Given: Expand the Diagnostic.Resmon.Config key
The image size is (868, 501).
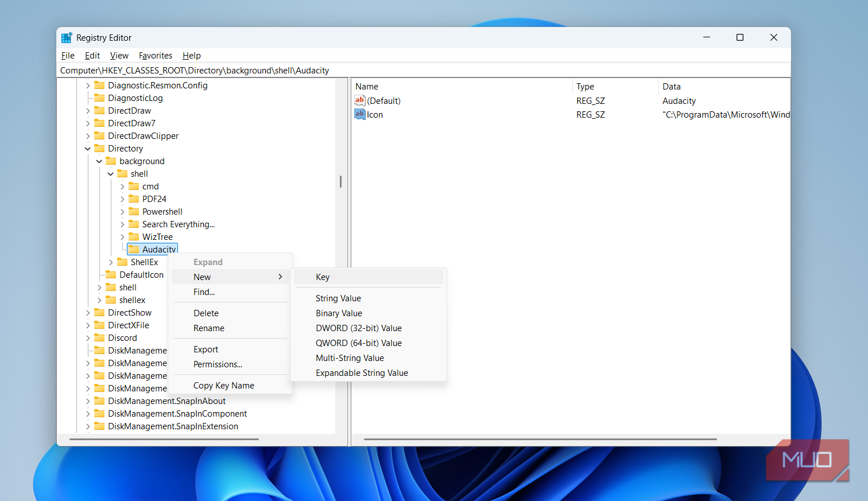Looking at the screenshot, I should point(88,86).
